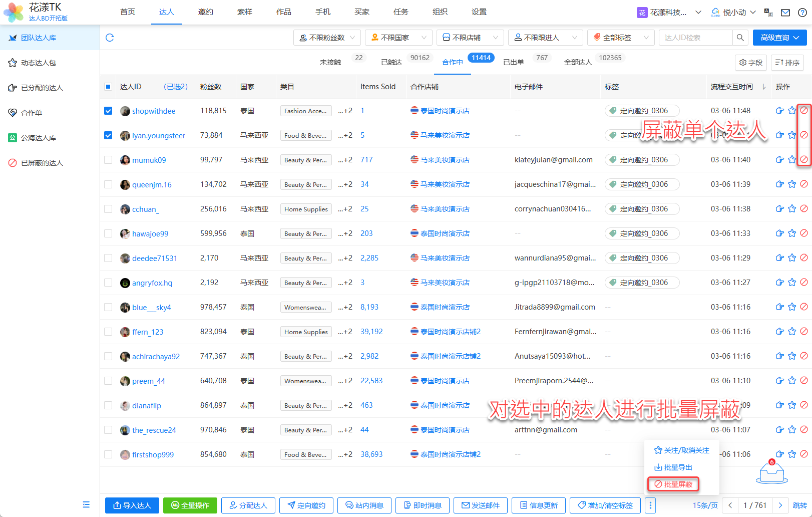
Task: Block the creator queenjm.16
Action: click(803, 184)
